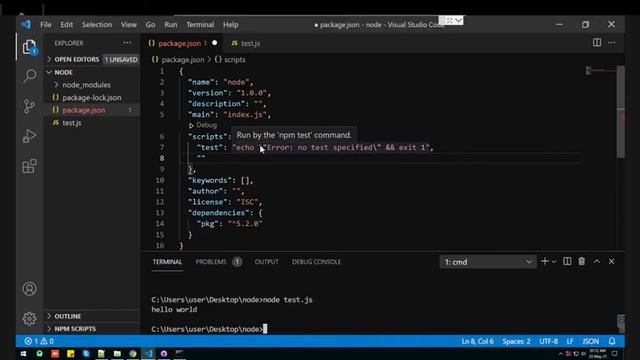The width and height of the screenshot is (640, 360).
Task: Click the terminal panel scrollbar
Action: tap(621, 324)
